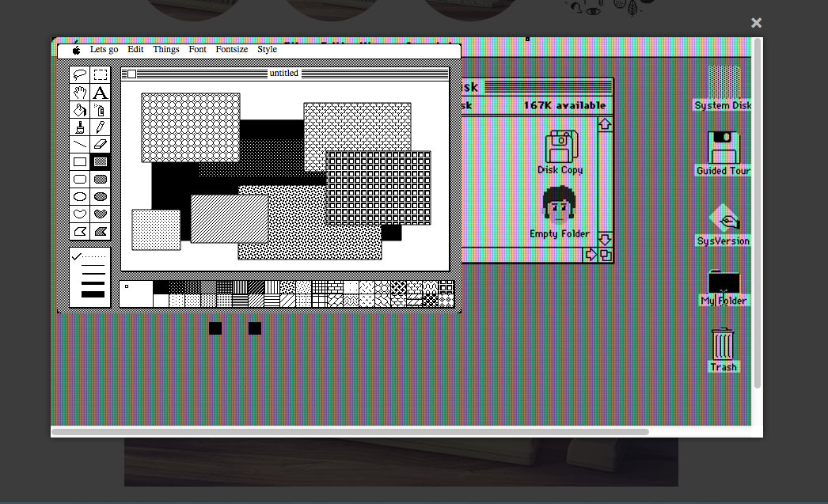The width and height of the screenshot is (828, 504).
Task: Open the Disk Copy icon in disk window
Action: tap(560, 152)
